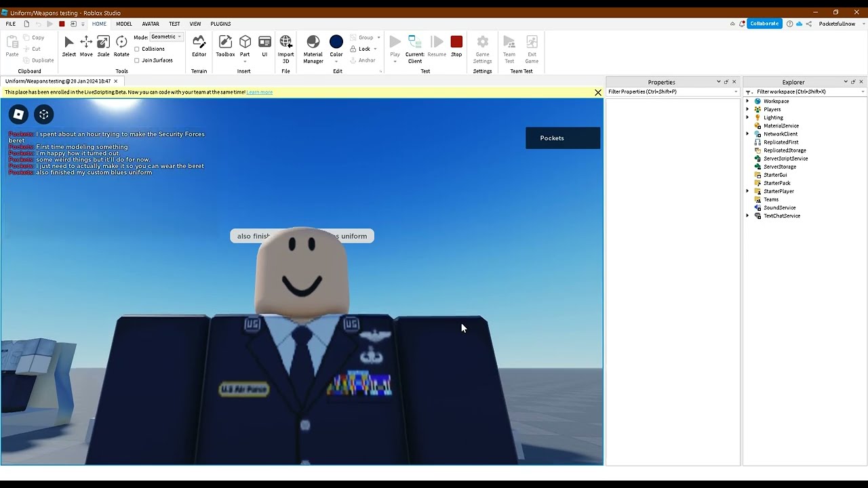Dismiss the LiveScripting Beta banner
The height and width of the screenshot is (488, 868).
pos(597,92)
